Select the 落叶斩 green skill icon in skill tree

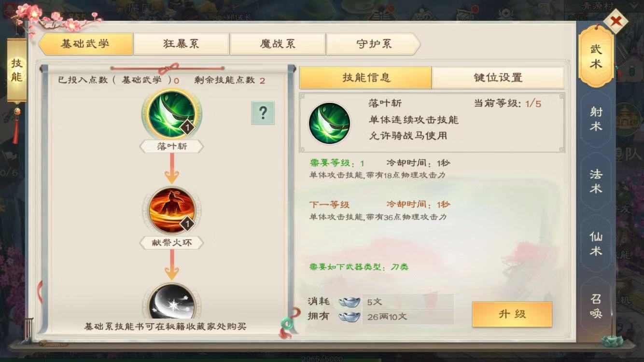point(172,115)
